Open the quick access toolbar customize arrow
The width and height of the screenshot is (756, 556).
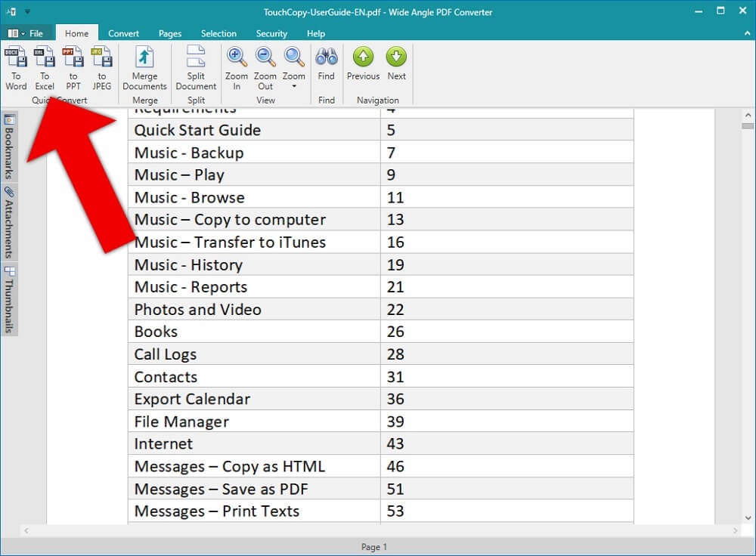click(x=28, y=11)
